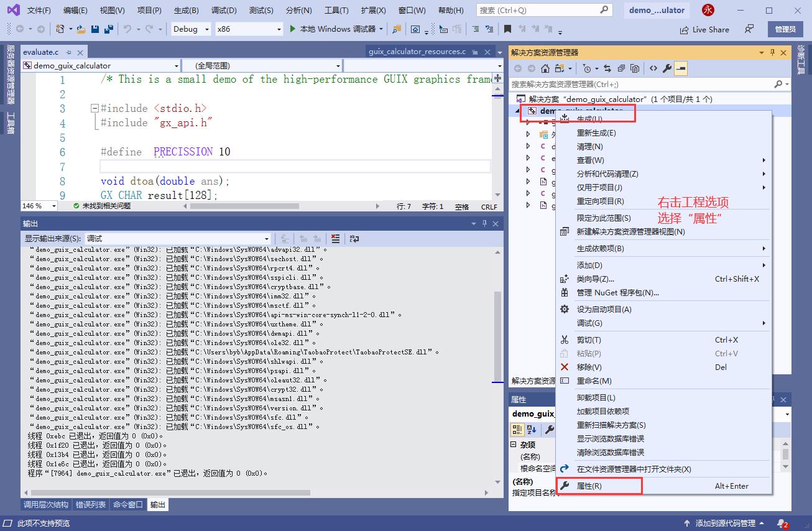This screenshot has width=812, height=531.
Task: Click Save All in the main toolbar
Action: 108,29
